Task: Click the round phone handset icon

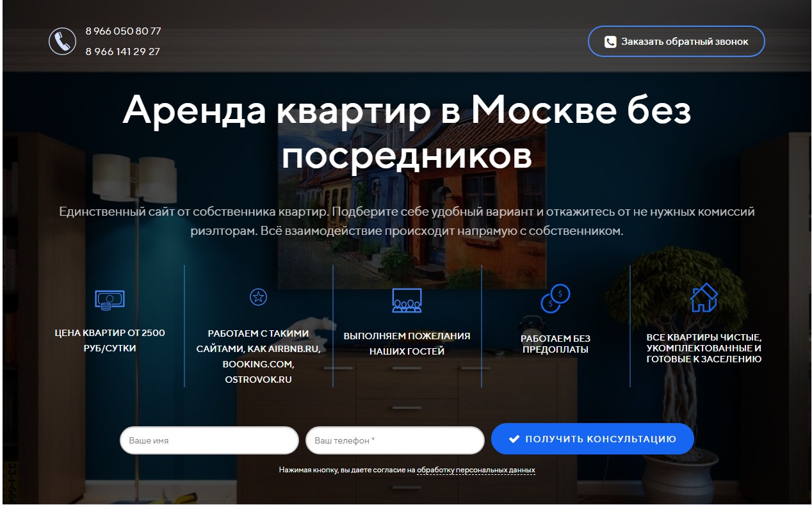Action: pyautogui.click(x=62, y=42)
